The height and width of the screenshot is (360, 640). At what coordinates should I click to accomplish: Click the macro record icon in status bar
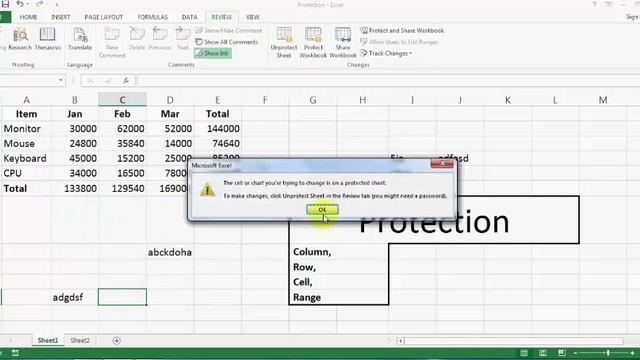[15, 353]
